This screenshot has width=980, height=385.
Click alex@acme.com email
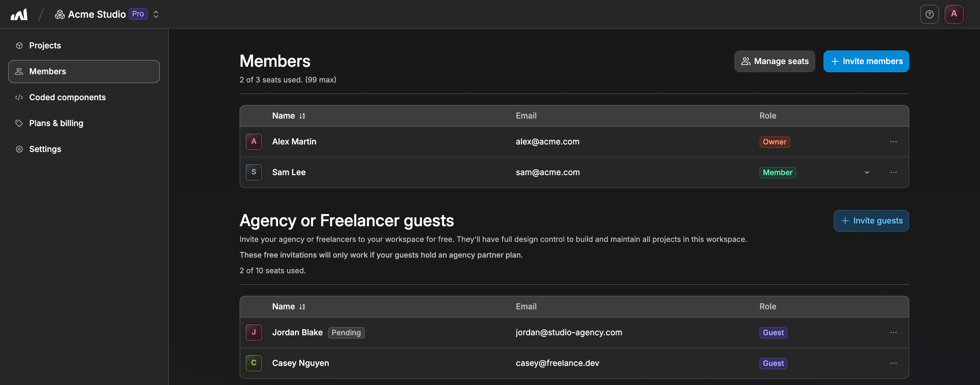548,142
